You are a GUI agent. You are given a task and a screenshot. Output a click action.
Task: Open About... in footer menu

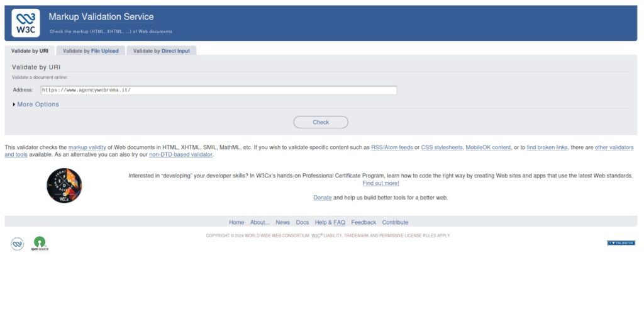pos(260,222)
